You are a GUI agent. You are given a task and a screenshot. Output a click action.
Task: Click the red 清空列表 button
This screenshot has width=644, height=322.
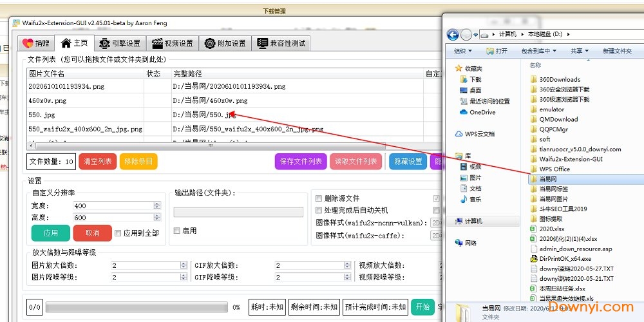(97, 162)
